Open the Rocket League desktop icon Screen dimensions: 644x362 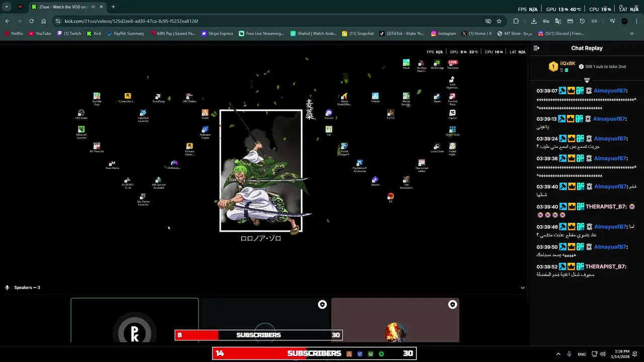coord(344,149)
